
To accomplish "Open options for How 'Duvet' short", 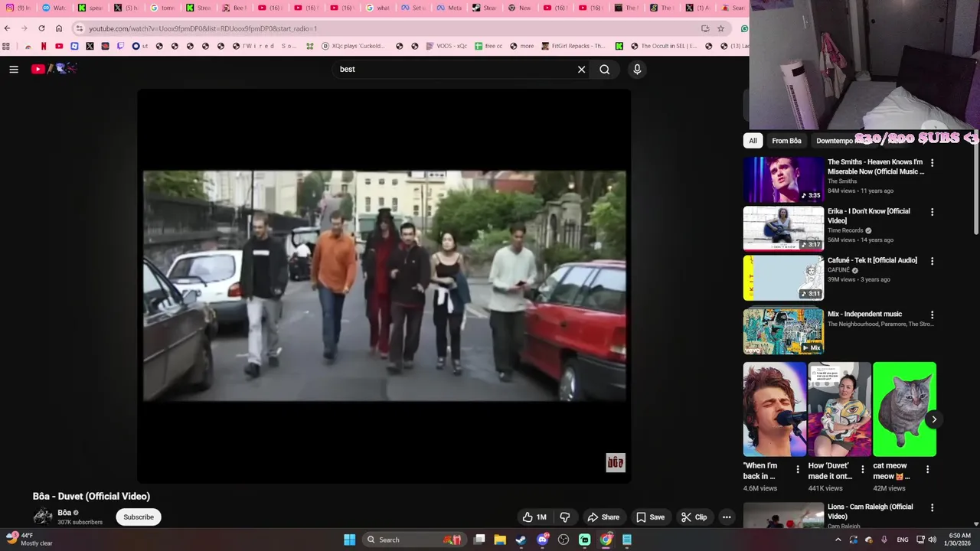I will [863, 469].
